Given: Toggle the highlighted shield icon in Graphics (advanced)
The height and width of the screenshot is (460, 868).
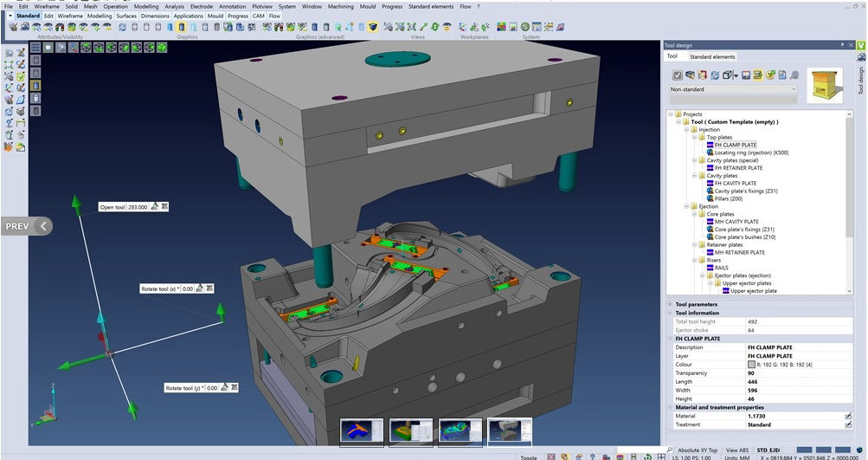Looking at the screenshot, I should [372, 28].
